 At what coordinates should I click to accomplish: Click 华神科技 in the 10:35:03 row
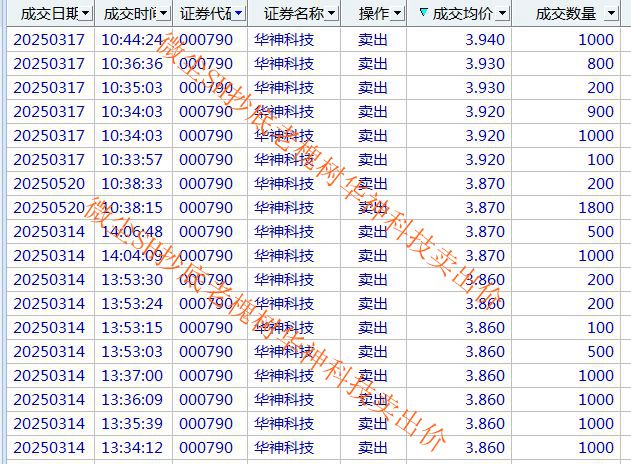[x=284, y=88]
